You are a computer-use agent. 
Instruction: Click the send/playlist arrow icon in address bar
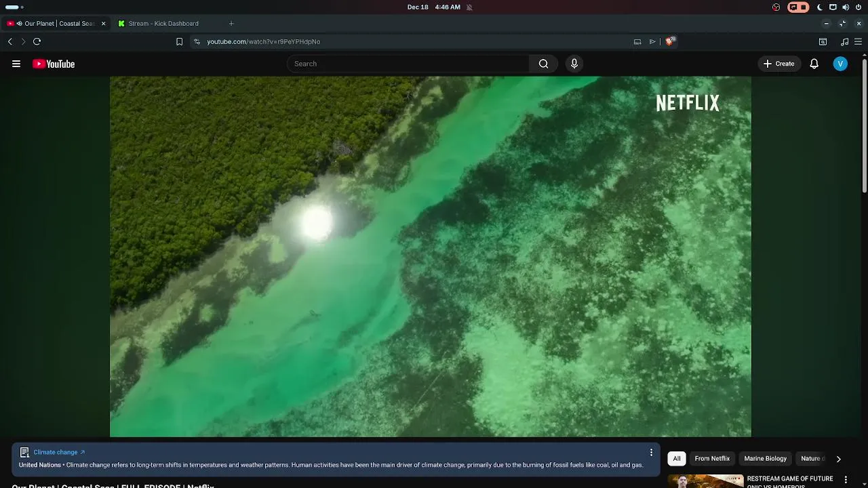point(652,41)
